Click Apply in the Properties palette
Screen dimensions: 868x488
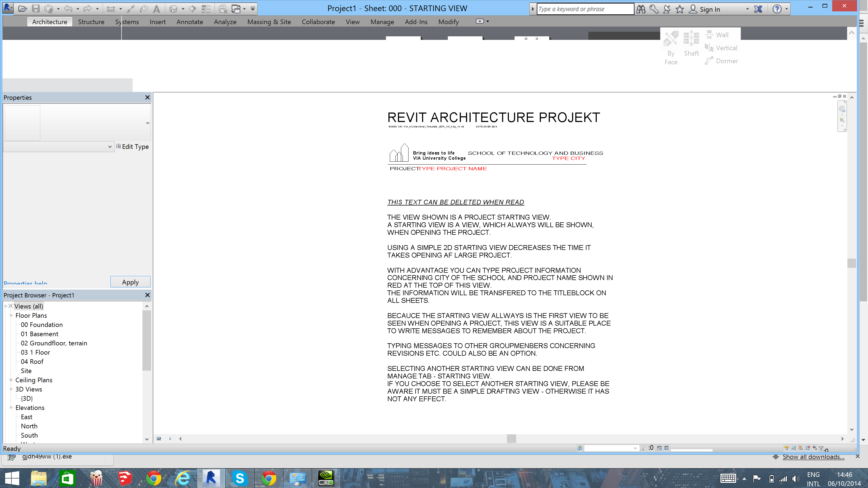[x=130, y=282]
